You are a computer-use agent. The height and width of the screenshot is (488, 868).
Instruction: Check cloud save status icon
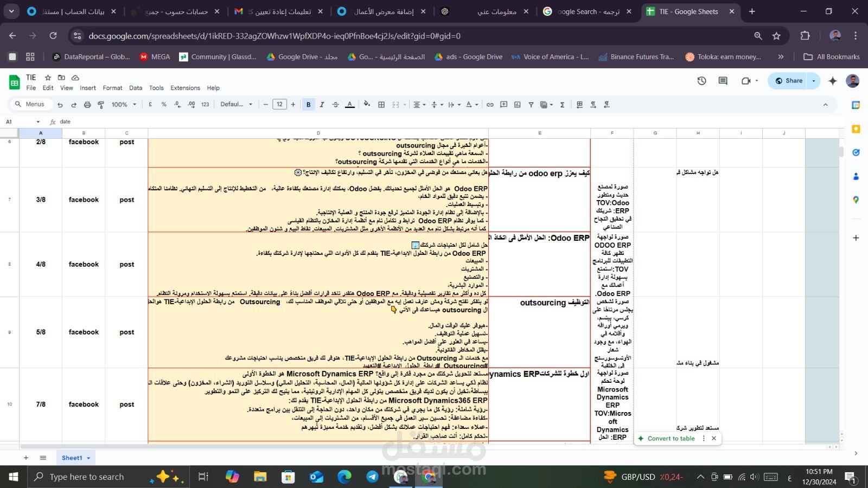click(75, 78)
